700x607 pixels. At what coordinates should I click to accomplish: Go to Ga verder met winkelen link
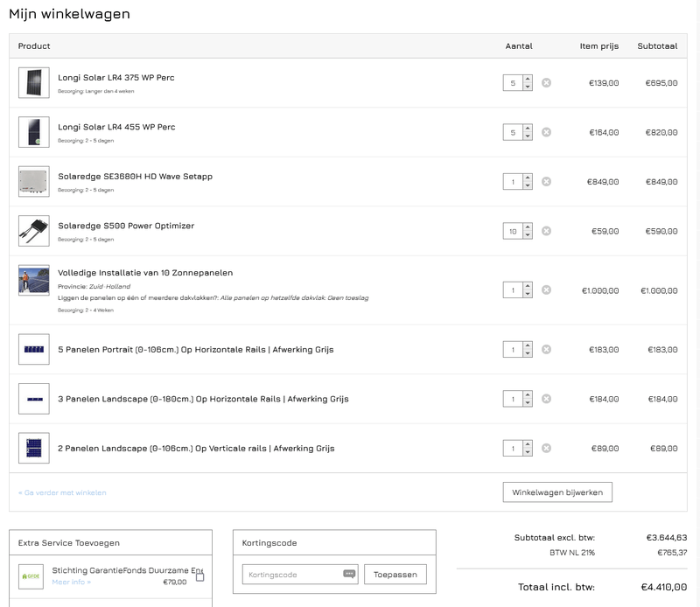point(62,492)
